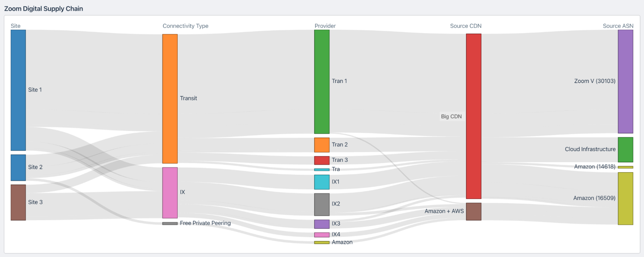This screenshot has height=257, width=644.
Task: Select the Free Private Peering node
Action: (x=170, y=224)
